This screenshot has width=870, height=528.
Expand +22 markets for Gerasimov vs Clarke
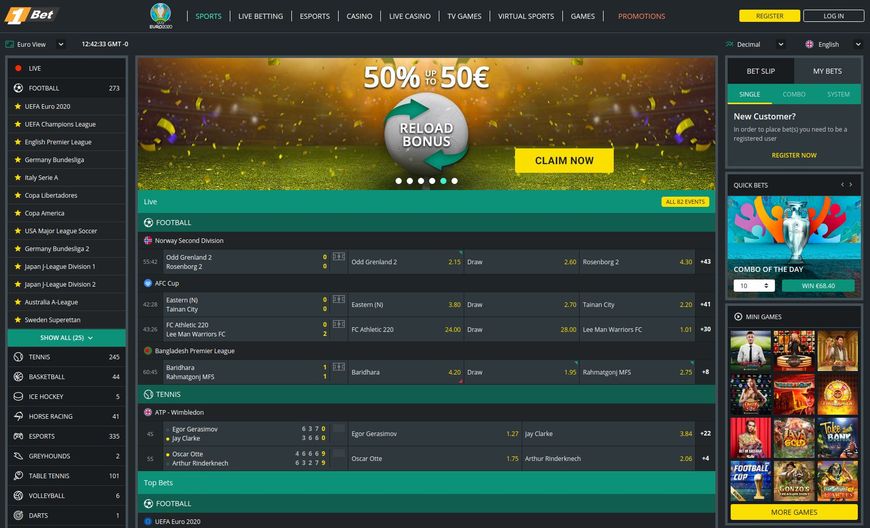(x=705, y=433)
